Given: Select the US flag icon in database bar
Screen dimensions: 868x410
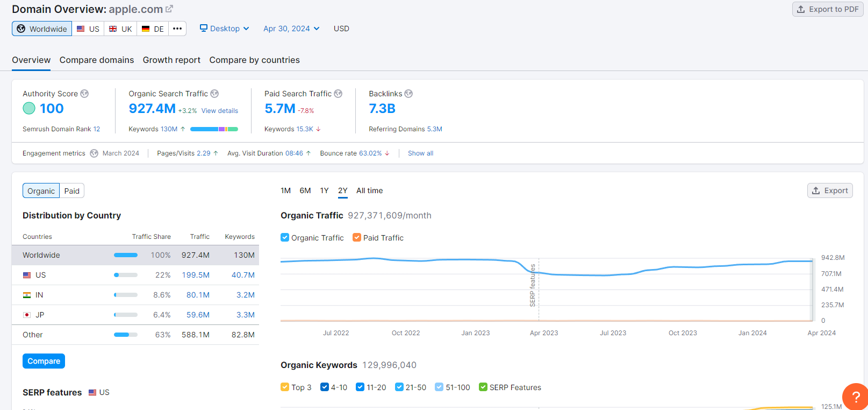Looking at the screenshot, I should click(81, 29).
